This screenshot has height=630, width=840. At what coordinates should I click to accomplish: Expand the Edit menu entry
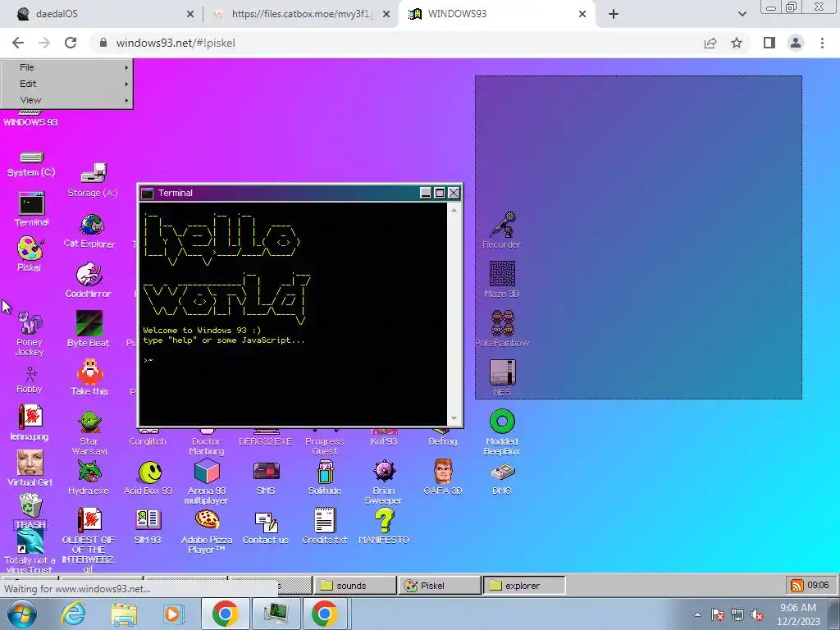pyautogui.click(x=67, y=84)
